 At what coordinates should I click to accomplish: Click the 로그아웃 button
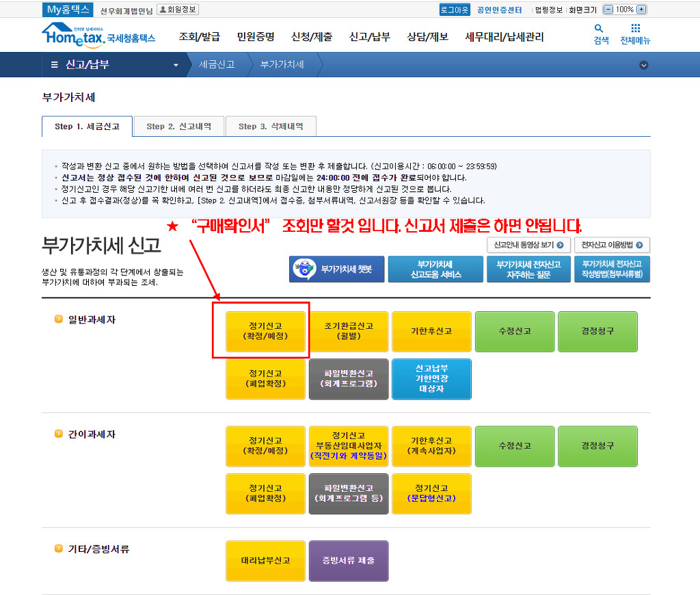[455, 10]
